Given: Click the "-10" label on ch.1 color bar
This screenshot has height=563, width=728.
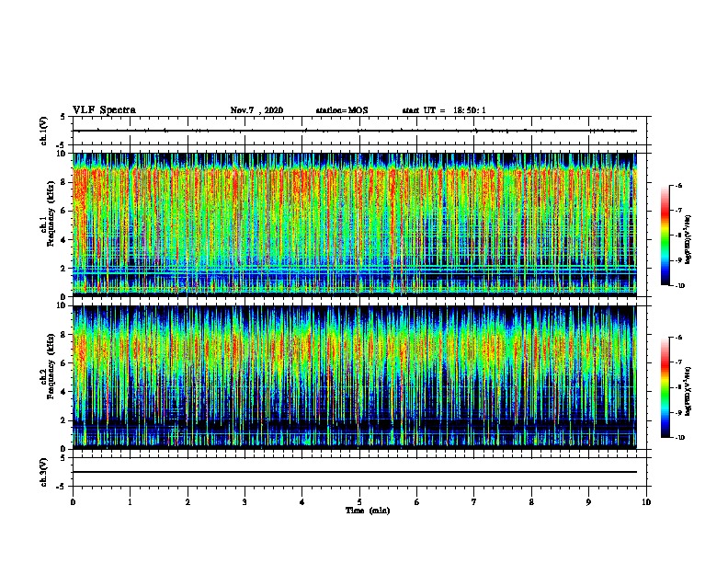Looking at the screenshot, I should coord(679,286).
